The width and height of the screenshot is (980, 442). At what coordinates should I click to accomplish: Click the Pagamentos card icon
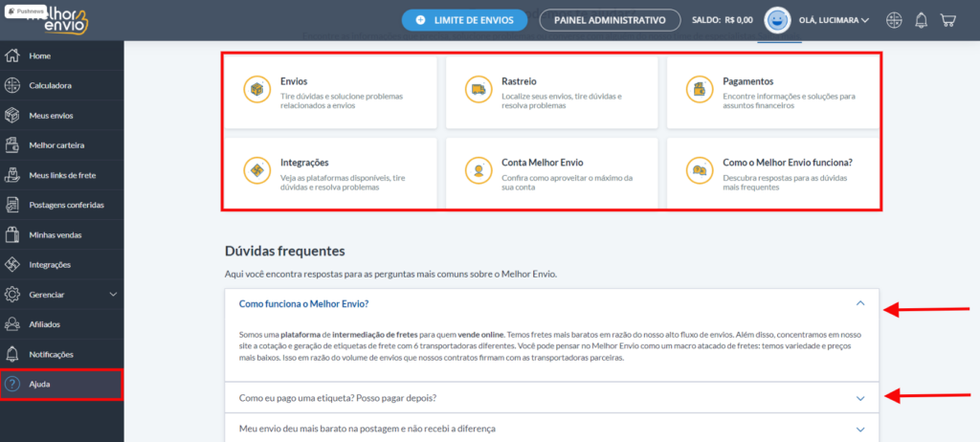click(700, 89)
